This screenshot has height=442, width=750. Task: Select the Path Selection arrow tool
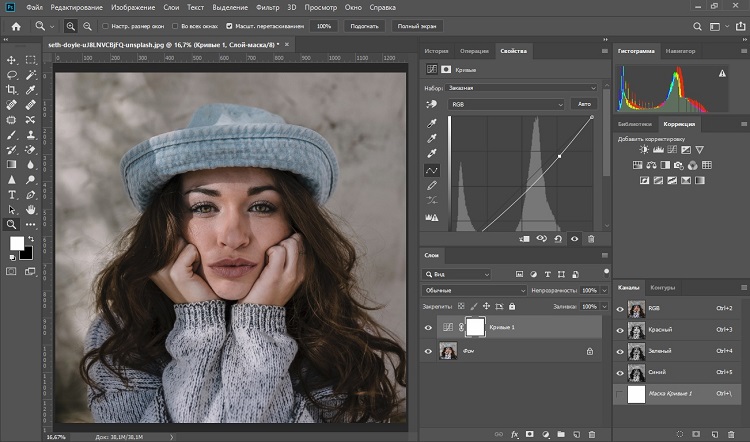coord(11,210)
